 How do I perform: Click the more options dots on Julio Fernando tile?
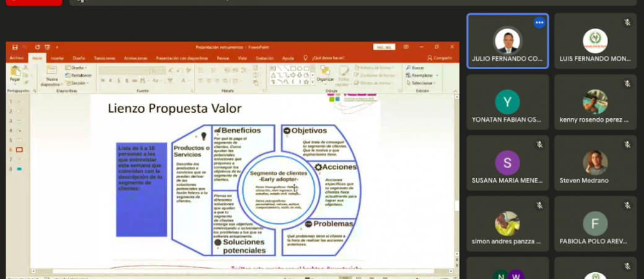coord(539,23)
